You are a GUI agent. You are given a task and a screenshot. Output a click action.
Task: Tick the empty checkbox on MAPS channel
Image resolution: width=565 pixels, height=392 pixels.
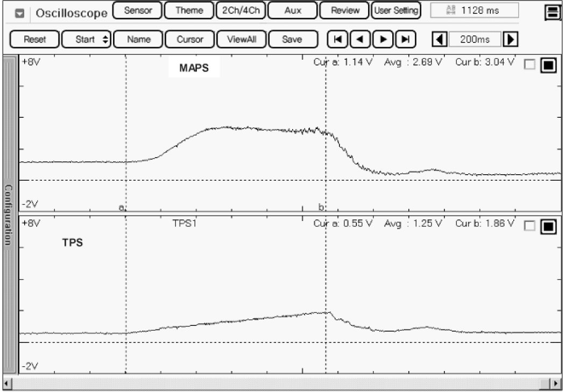tap(529, 65)
